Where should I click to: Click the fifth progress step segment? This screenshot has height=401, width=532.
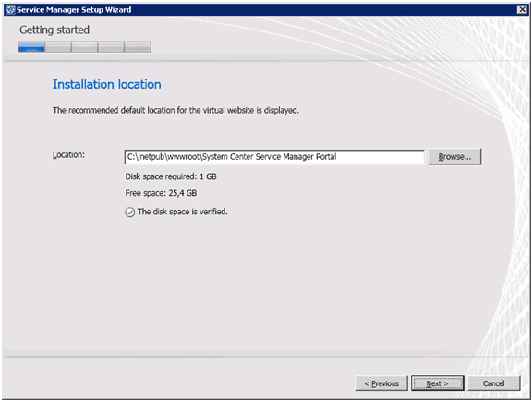tap(138, 46)
